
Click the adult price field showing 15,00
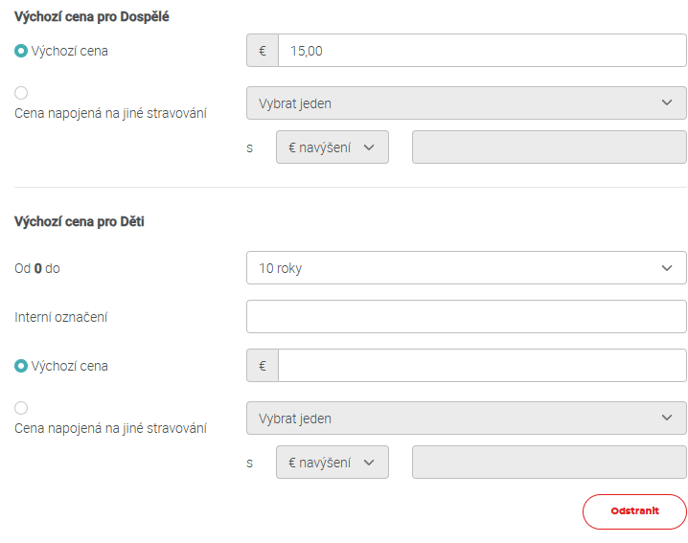[x=482, y=51]
